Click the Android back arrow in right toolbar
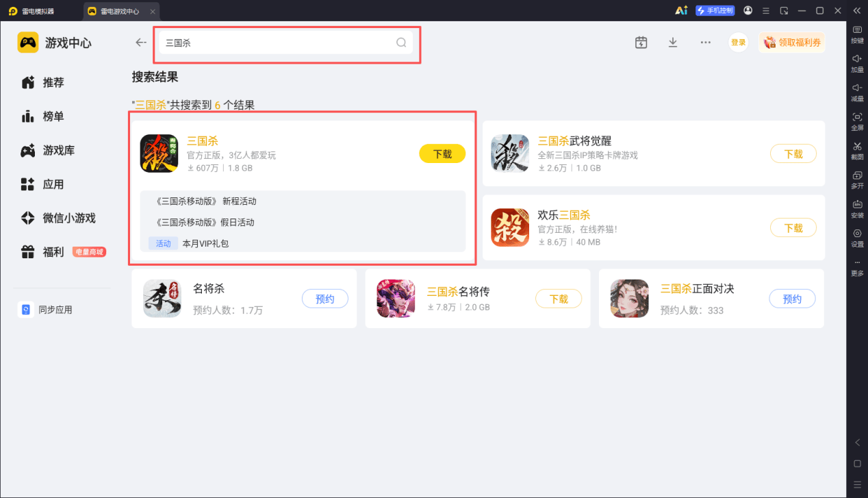The image size is (868, 498). point(857,443)
